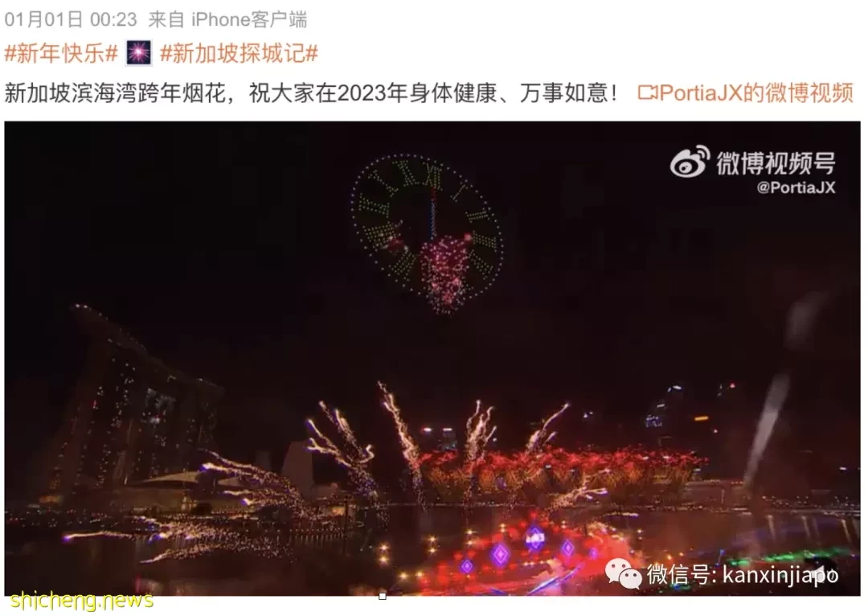Open the #新年快乐# hashtag
The height and width of the screenshot is (616, 868).
61,53
